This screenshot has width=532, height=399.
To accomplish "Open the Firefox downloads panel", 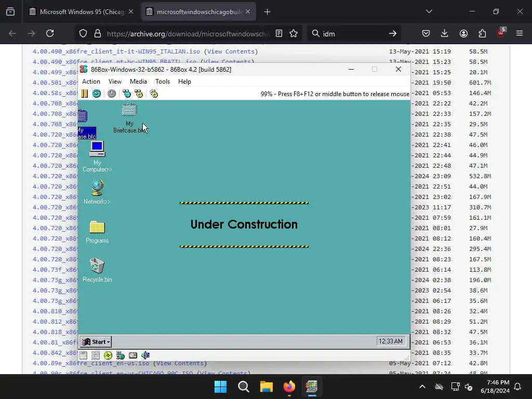I will (445, 33).
